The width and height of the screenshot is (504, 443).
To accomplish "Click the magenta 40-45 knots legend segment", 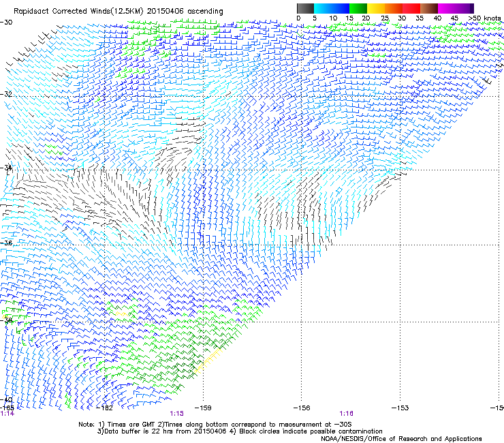I will coord(447,8).
